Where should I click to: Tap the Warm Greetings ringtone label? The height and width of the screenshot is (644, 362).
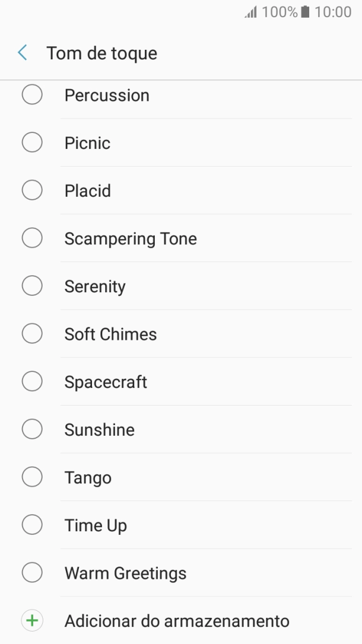[125, 573]
